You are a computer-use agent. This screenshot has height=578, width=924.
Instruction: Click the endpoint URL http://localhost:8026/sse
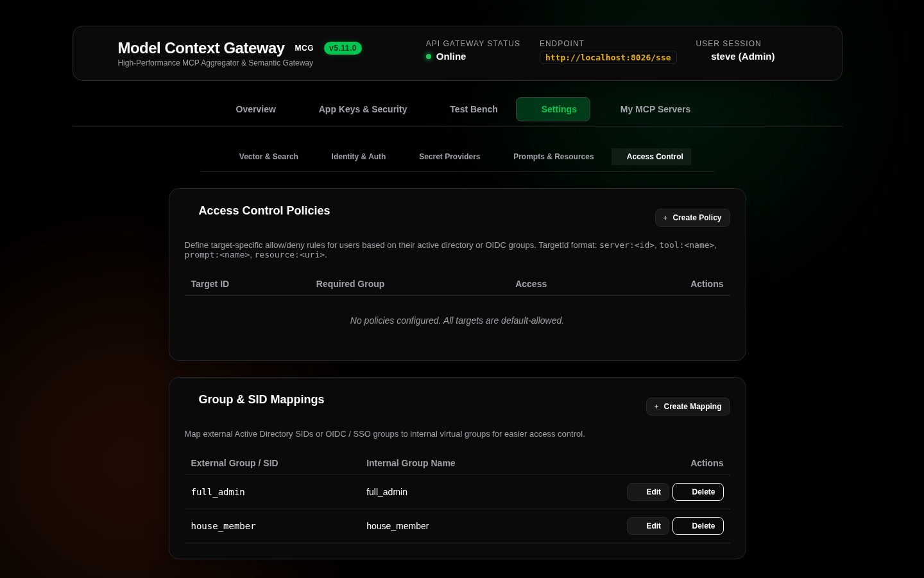click(608, 58)
